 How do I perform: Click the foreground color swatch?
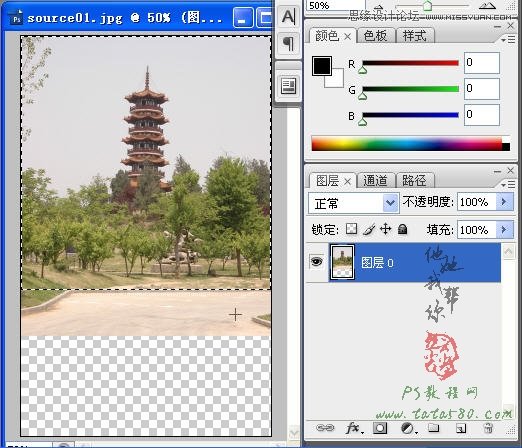click(x=322, y=66)
